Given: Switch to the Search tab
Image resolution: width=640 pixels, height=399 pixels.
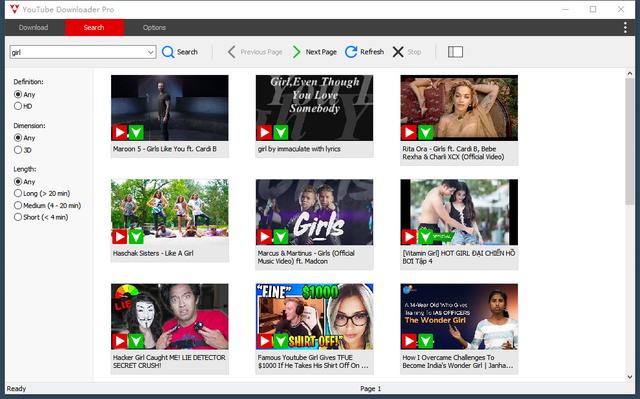Looking at the screenshot, I should 94,27.
